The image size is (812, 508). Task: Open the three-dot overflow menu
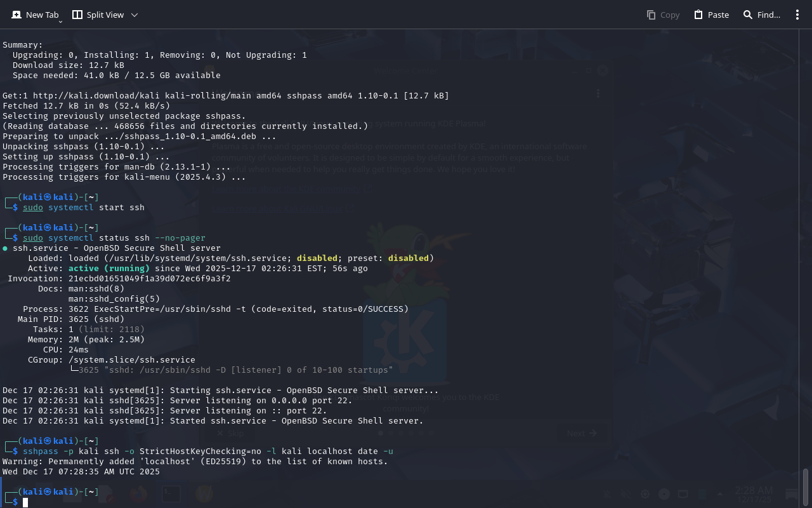click(797, 15)
